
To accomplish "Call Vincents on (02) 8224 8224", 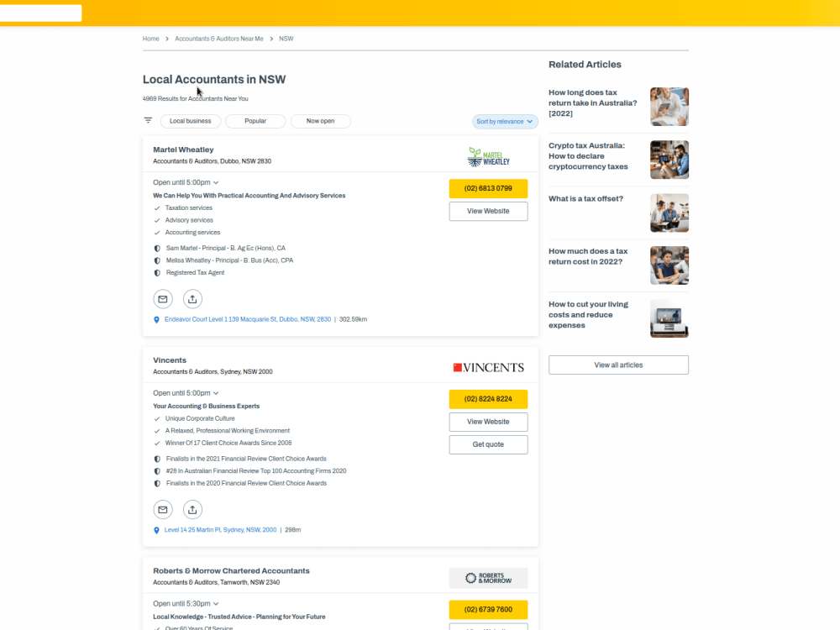I will pos(489,399).
